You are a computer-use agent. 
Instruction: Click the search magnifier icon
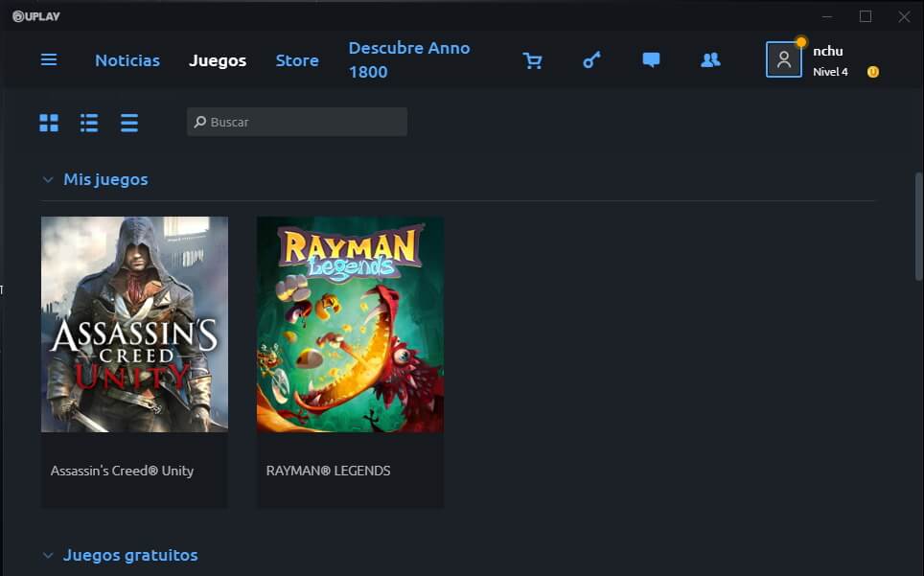(x=200, y=122)
